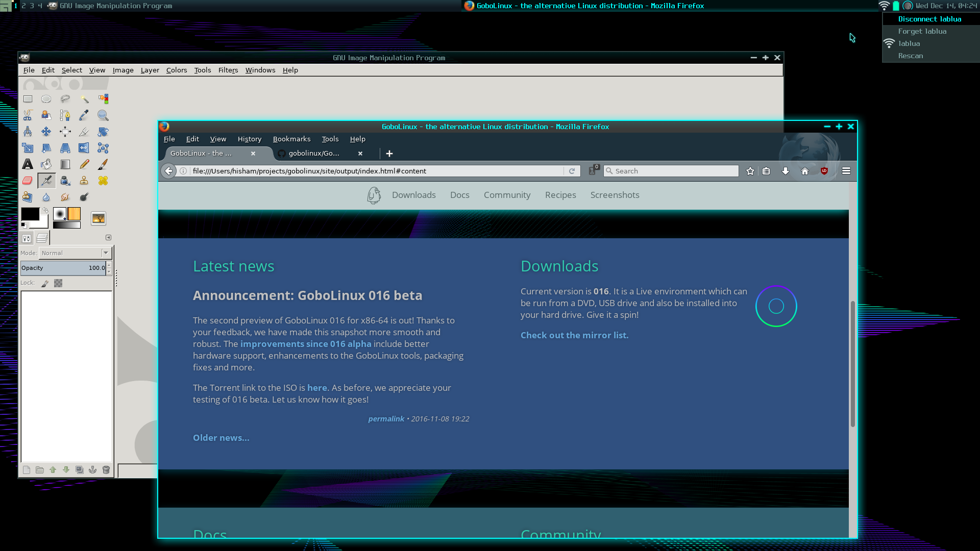Open the layer Mode dropdown
This screenshot has width=980, height=551.
76,253
